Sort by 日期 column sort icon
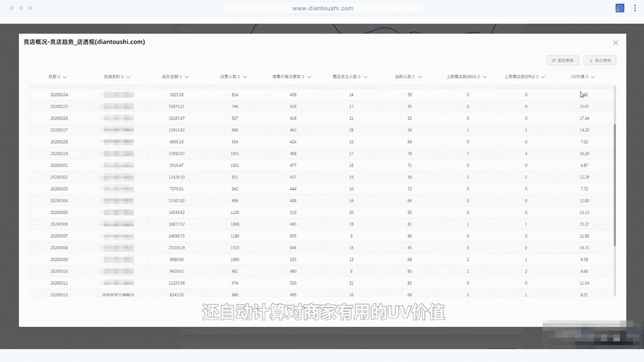 pyautogui.click(x=59, y=77)
